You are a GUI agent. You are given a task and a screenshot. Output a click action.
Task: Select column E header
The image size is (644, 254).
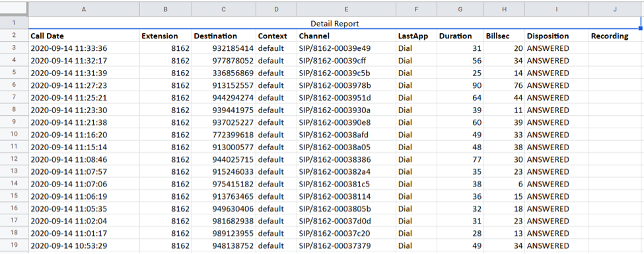(346, 9)
